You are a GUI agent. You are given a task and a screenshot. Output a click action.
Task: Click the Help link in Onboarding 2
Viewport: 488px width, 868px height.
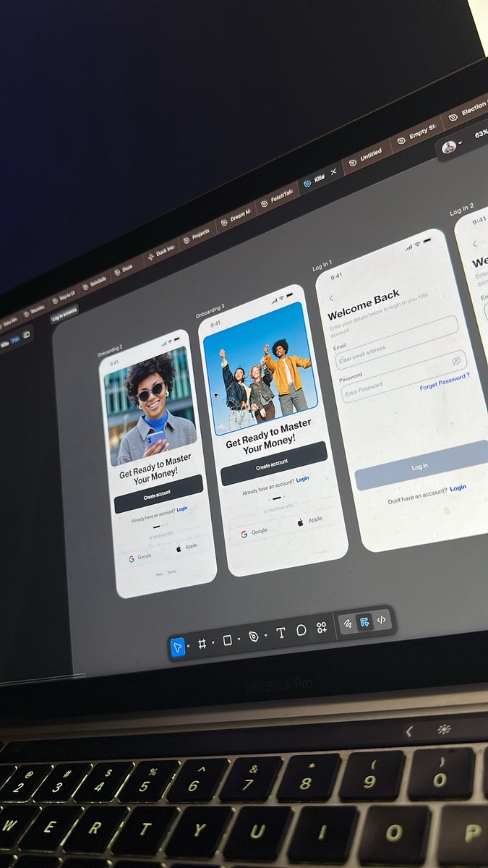[x=159, y=574]
